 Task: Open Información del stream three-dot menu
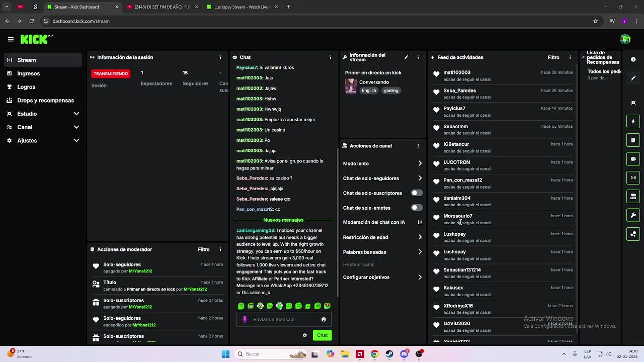click(418, 57)
